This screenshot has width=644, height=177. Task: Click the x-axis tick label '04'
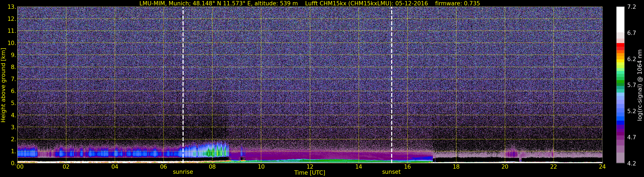point(115,167)
